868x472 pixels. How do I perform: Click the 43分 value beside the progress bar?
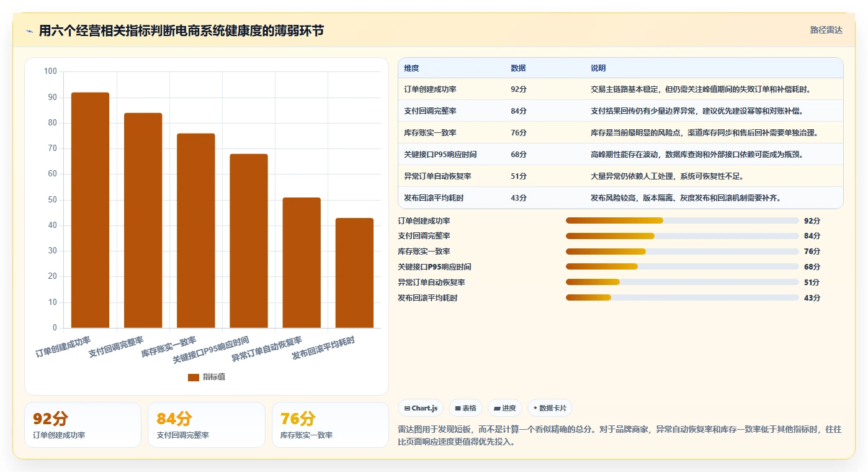tap(812, 297)
